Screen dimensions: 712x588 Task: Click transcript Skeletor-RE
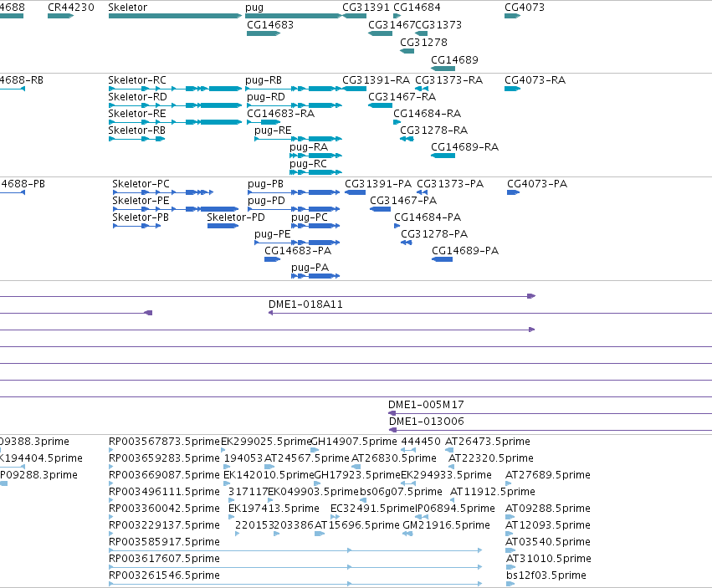coord(175,122)
